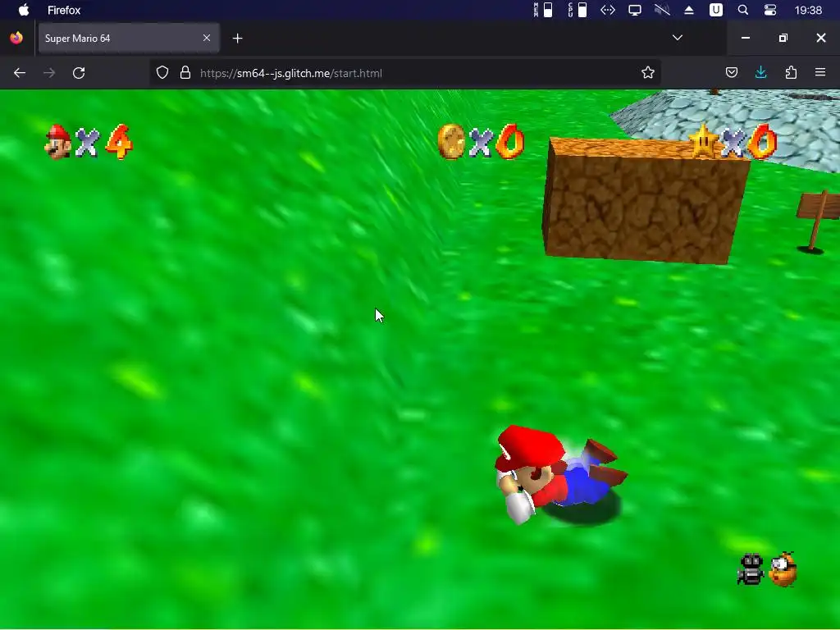Open the Firefox menu in the menu bar
The image size is (840, 630).
click(x=64, y=10)
